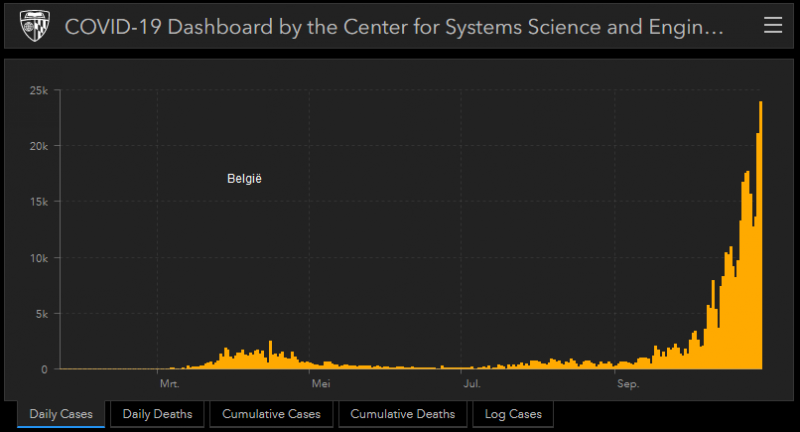Click the 20k y-axis label

[38, 146]
